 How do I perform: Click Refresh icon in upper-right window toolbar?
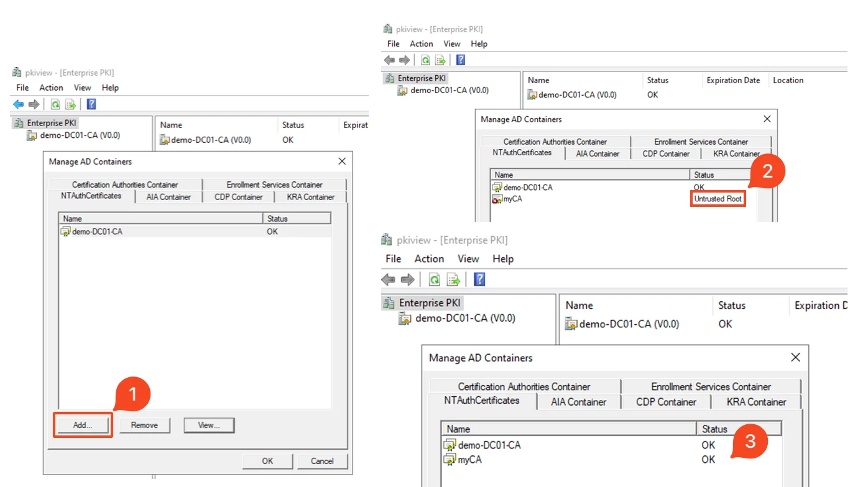click(425, 60)
